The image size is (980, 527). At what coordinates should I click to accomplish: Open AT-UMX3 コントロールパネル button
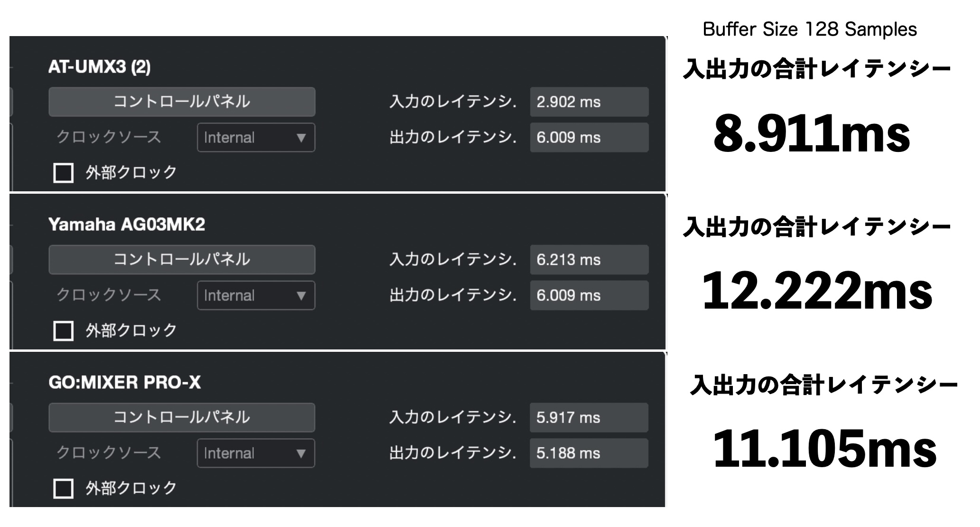click(x=182, y=102)
